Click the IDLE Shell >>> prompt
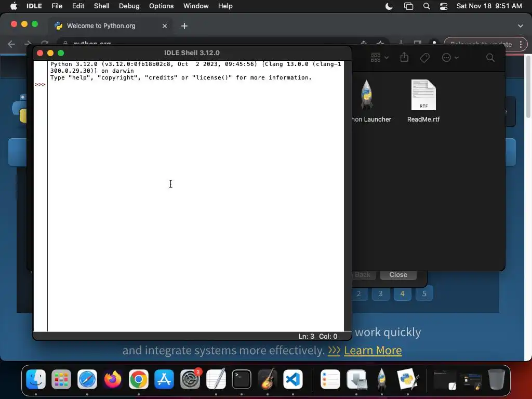The height and width of the screenshot is (399, 532). (x=39, y=85)
